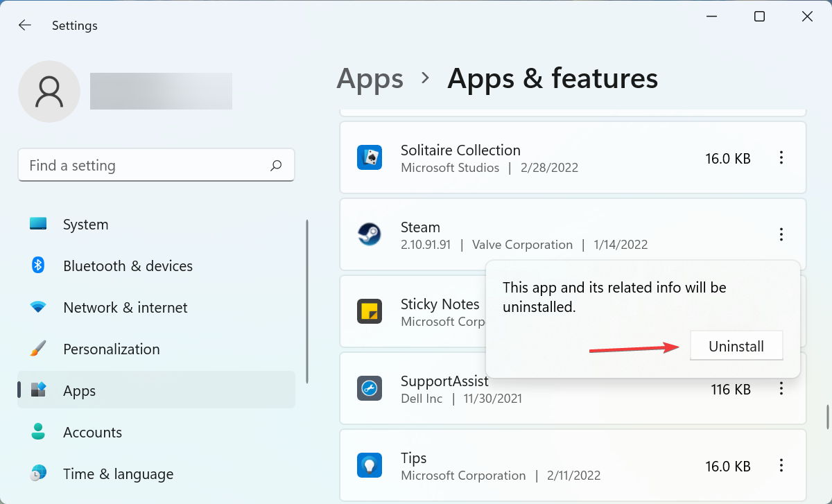Image resolution: width=832 pixels, height=504 pixels.
Task: Click the Tips lightbulb icon
Action: click(x=369, y=465)
